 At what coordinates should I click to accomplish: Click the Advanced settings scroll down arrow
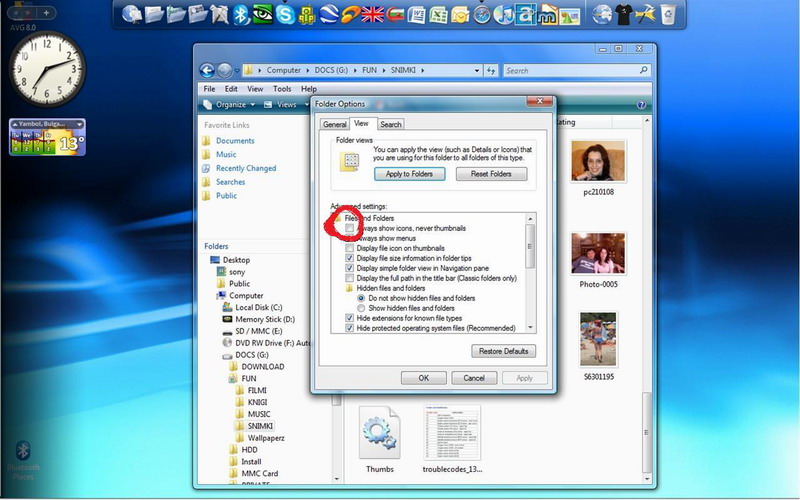pyautogui.click(x=530, y=328)
